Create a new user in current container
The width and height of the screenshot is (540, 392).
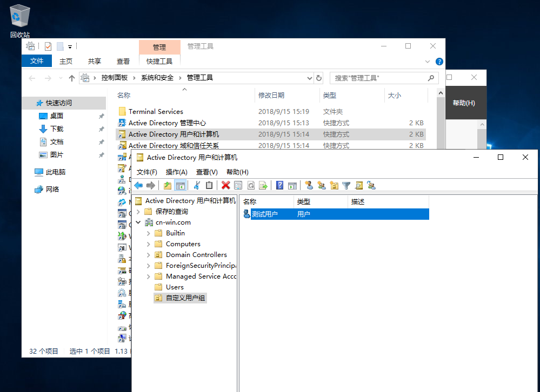[309, 186]
